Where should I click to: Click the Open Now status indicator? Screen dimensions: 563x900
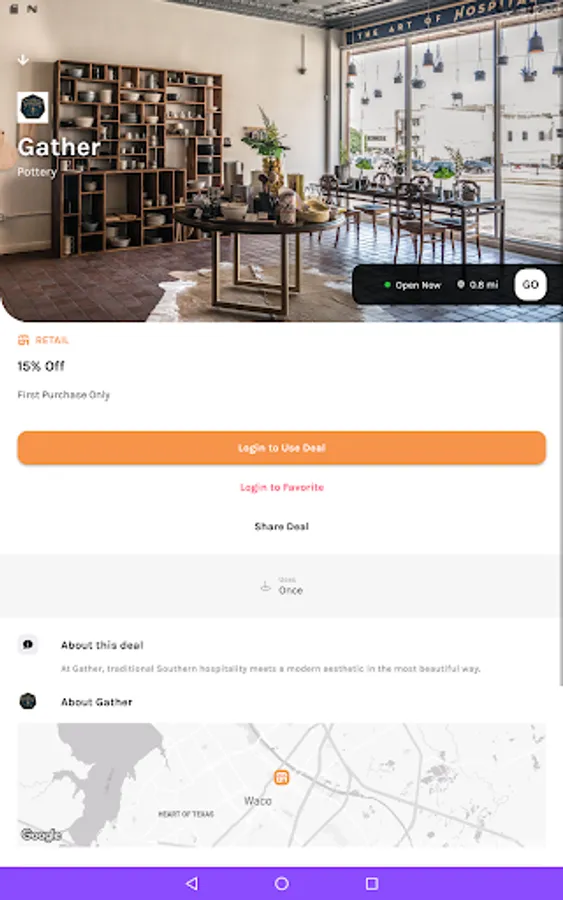click(412, 285)
